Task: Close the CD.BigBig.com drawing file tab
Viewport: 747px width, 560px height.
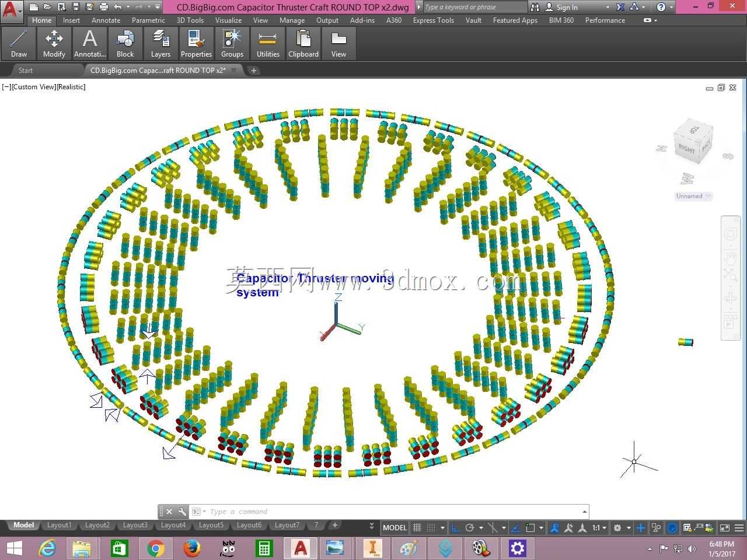Action: click(x=234, y=71)
